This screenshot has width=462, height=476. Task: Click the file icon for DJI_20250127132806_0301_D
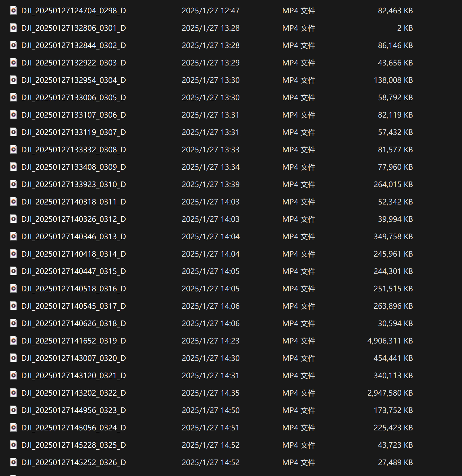click(x=13, y=28)
